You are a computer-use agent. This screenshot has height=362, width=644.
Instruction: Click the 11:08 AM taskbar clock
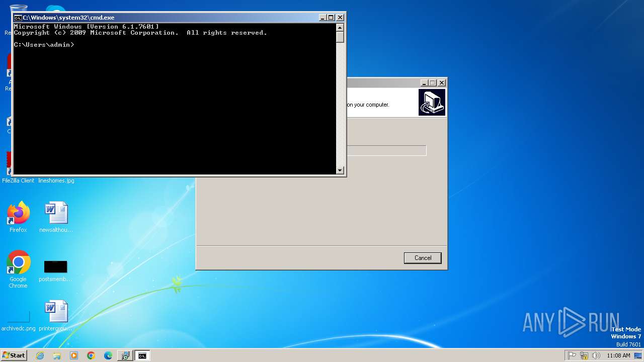pyautogui.click(x=618, y=355)
